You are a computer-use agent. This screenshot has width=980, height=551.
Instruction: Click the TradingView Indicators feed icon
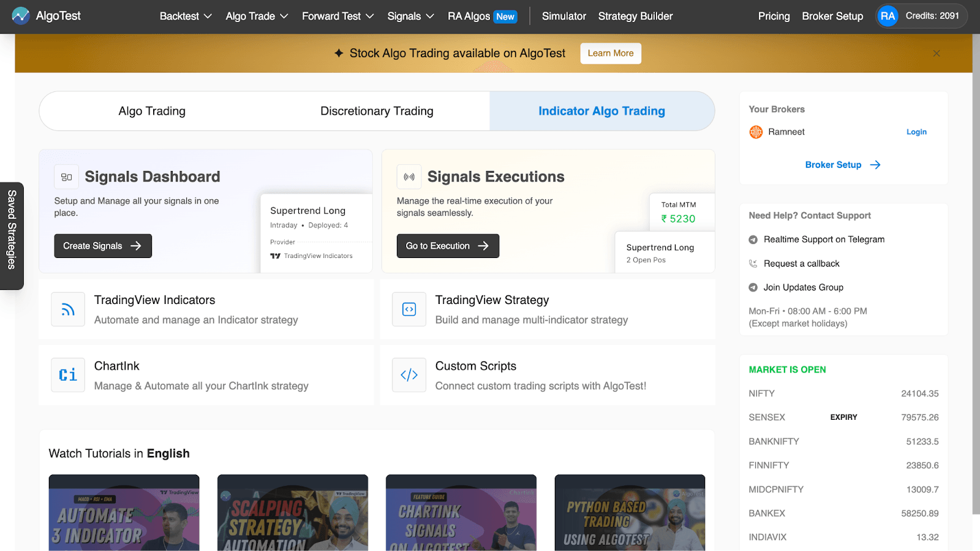(x=68, y=310)
